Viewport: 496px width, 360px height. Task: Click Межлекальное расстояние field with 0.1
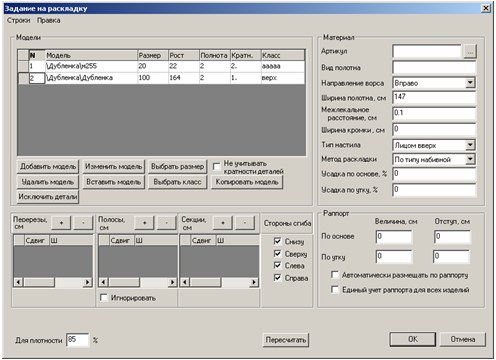point(434,113)
